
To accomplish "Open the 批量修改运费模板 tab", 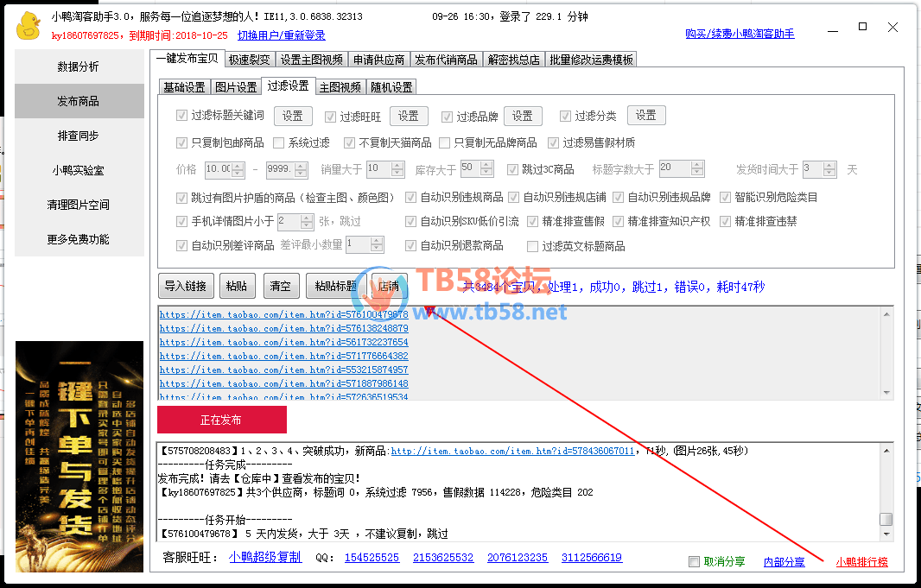I will coord(591,60).
